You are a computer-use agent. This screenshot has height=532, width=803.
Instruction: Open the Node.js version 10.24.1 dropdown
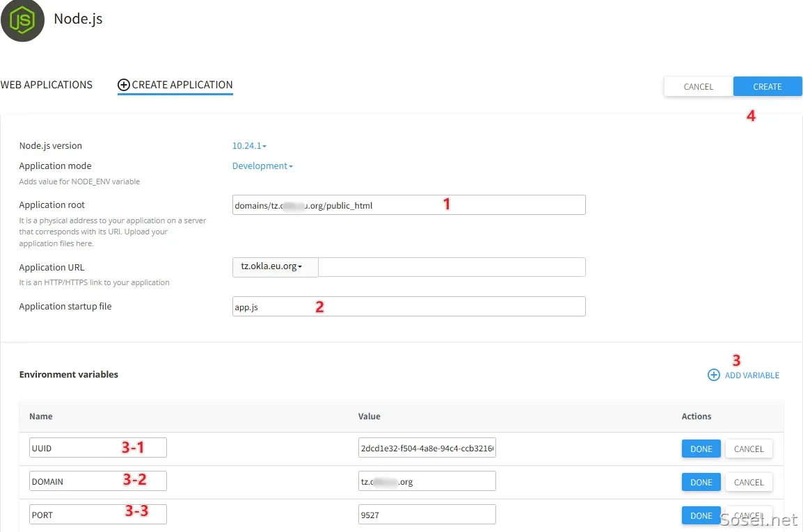pyautogui.click(x=249, y=146)
